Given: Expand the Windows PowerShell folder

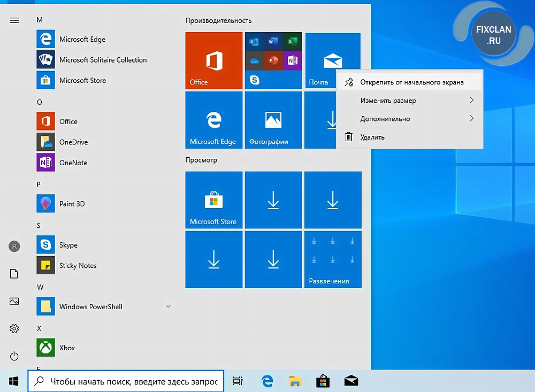Looking at the screenshot, I should 168,306.
